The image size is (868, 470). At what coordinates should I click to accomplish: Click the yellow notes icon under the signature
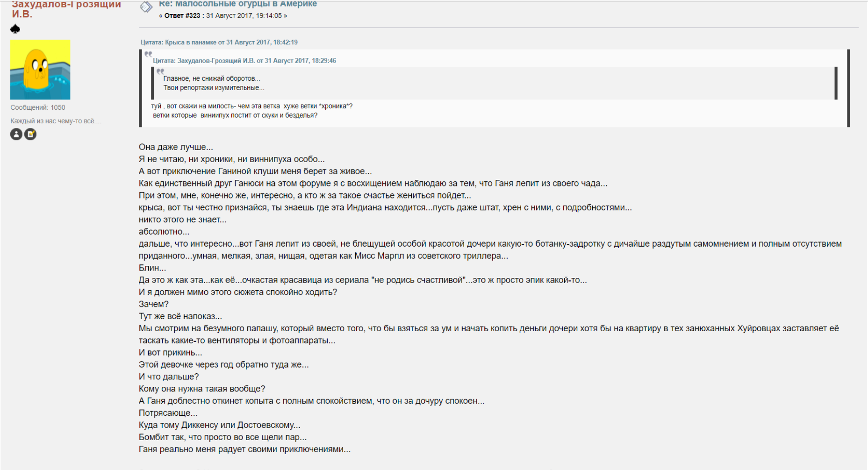click(30, 135)
